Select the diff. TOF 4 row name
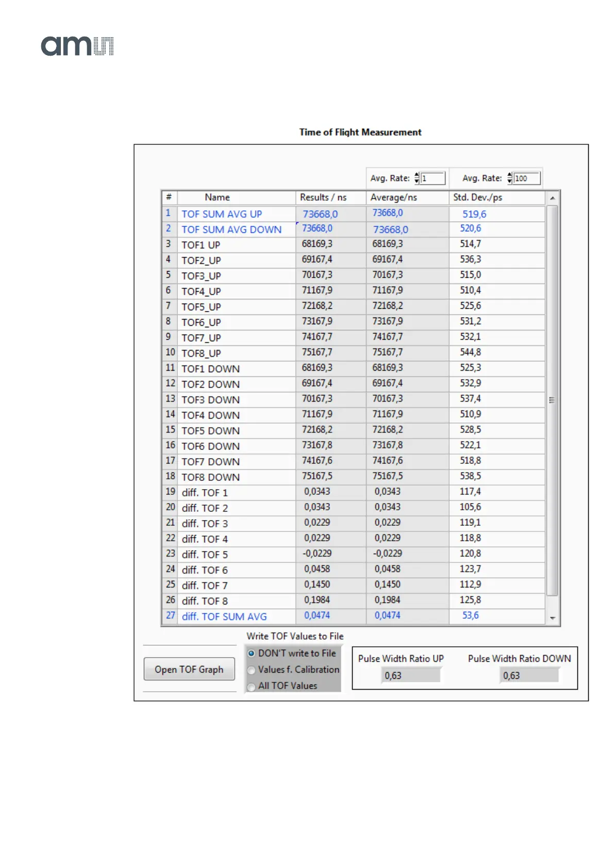Screen dimensions: 614x868 [205, 539]
